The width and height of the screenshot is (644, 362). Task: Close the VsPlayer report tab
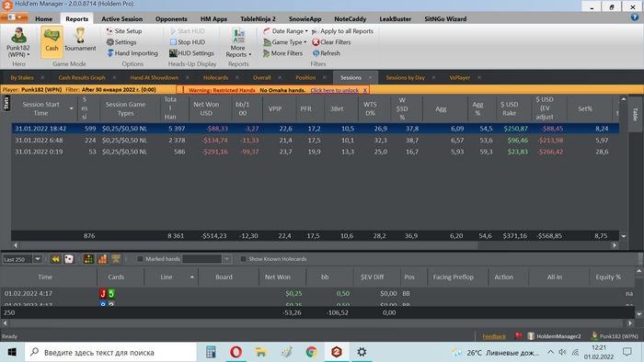pyautogui.click(x=479, y=77)
